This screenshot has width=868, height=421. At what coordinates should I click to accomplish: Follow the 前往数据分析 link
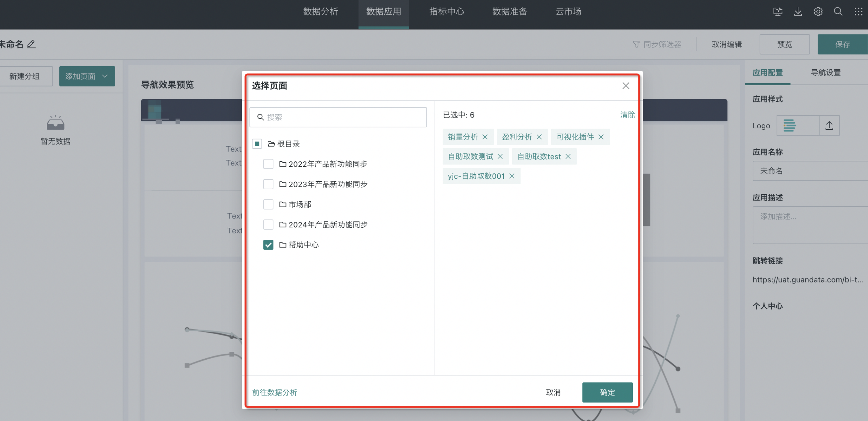[274, 392]
